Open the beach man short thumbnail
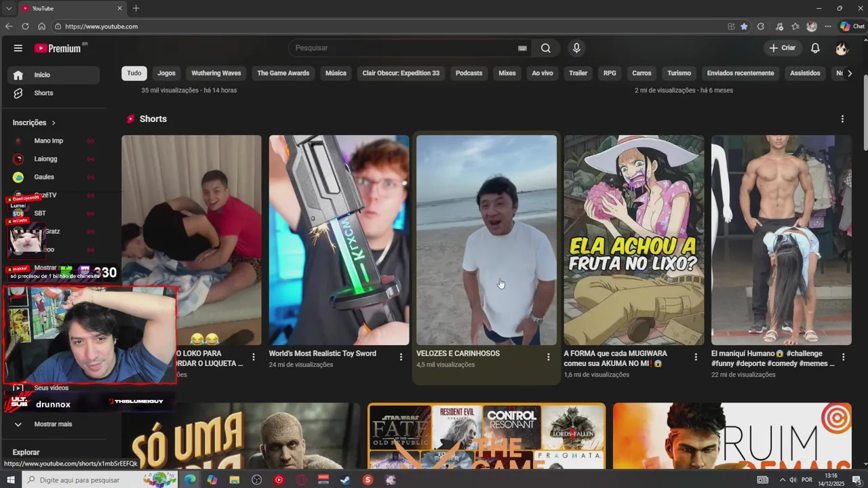The image size is (868, 488). point(486,240)
